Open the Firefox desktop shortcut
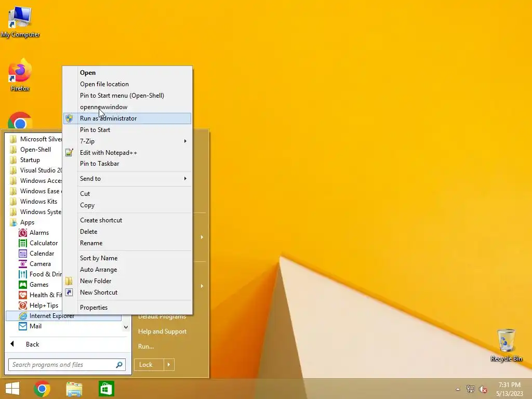The image size is (532, 399). point(20,75)
